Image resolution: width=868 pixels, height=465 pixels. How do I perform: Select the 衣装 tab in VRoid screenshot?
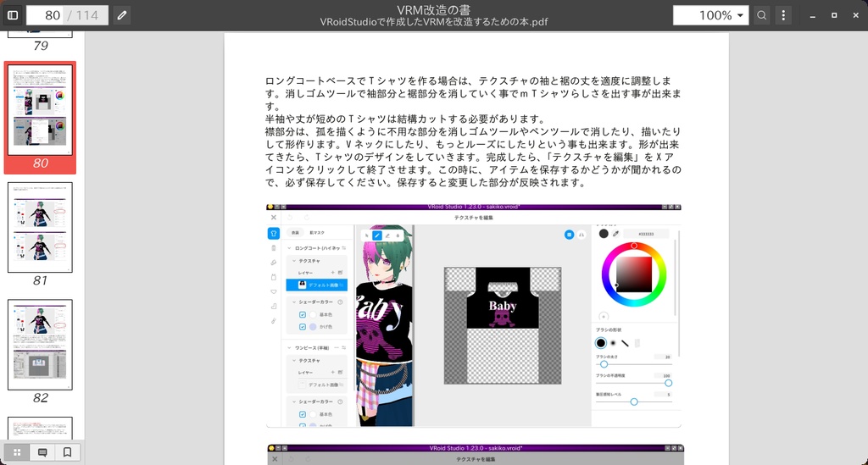tap(295, 233)
